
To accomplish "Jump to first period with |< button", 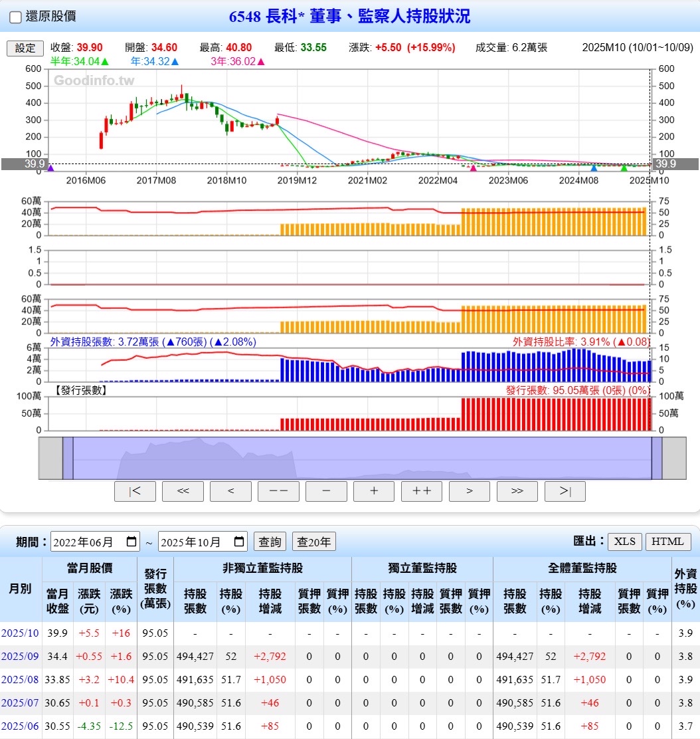I will pyautogui.click(x=135, y=491).
